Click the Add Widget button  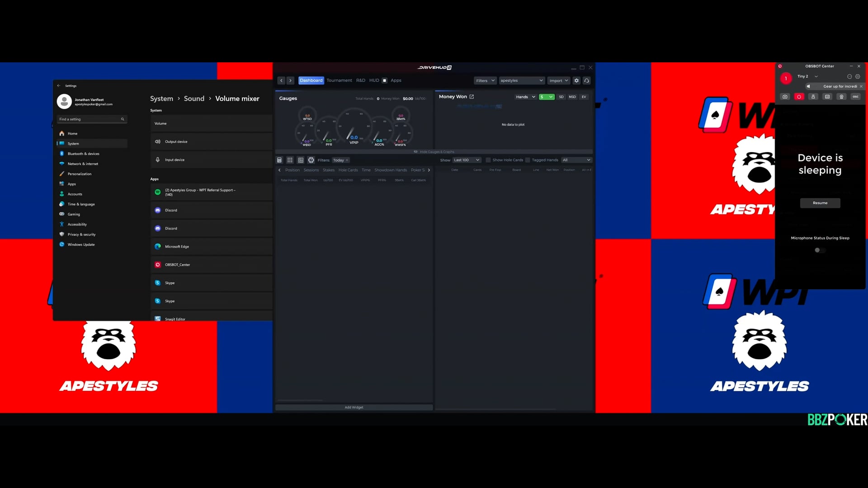point(354,407)
